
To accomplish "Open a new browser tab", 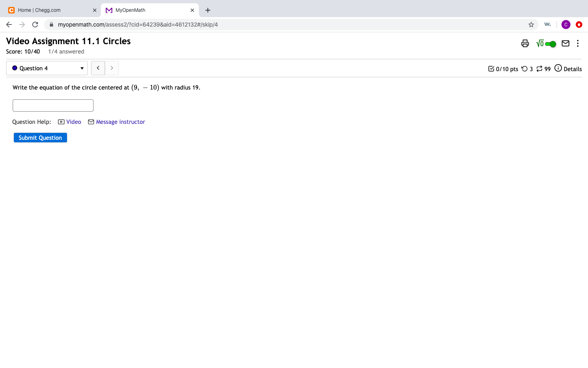I will click(x=208, y=10).
